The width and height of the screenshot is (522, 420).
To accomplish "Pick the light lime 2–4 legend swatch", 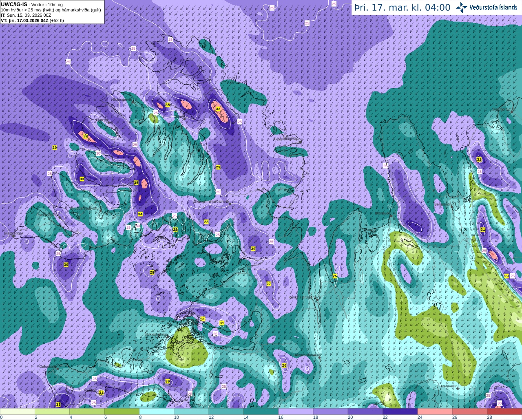I will click(52, 411).
